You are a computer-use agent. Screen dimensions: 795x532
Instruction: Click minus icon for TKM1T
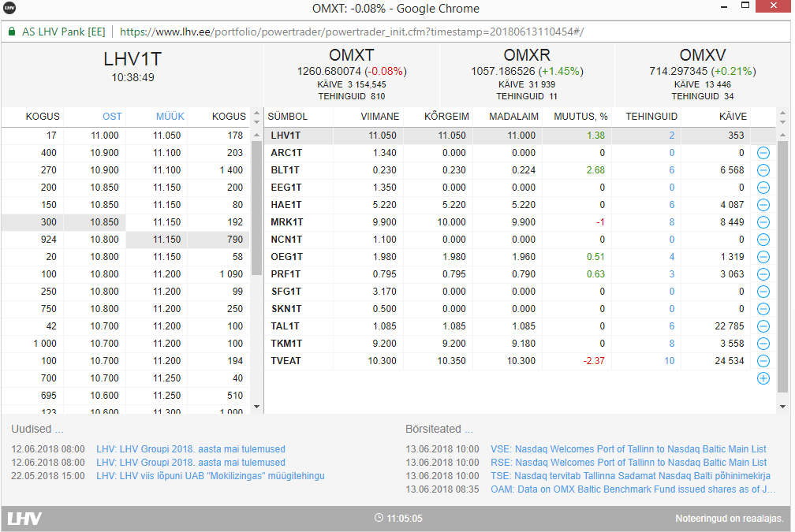763,344
